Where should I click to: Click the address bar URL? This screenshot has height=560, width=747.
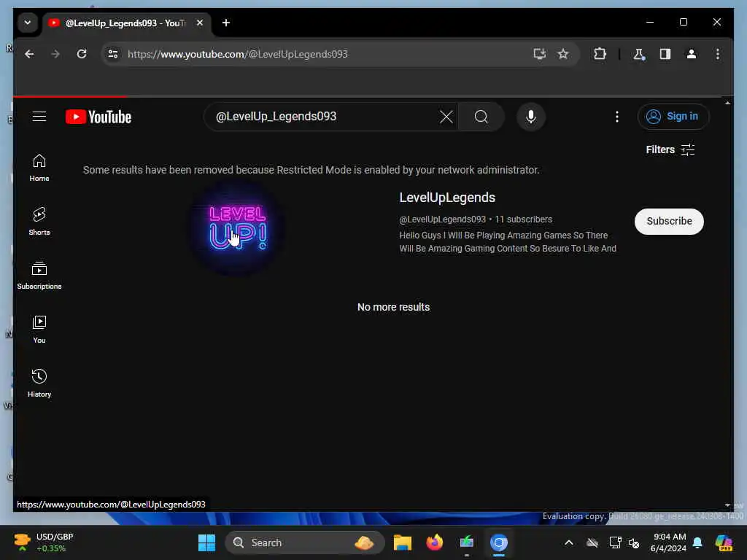(x=237, y=54)
